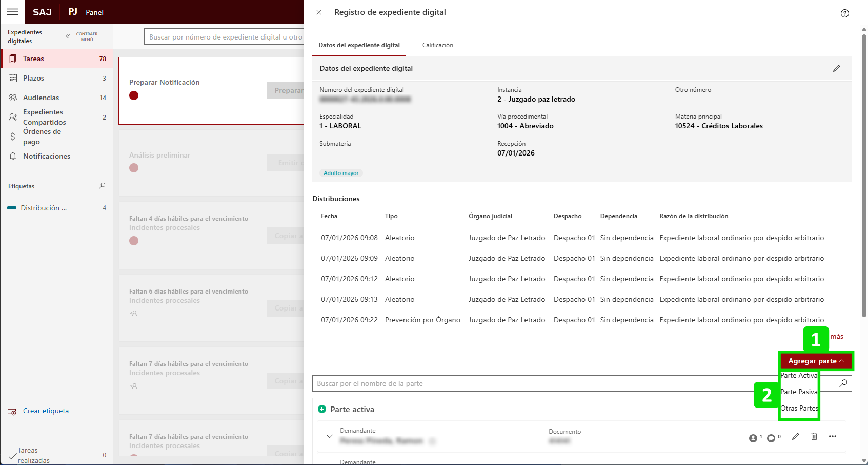Close the Registro de expediente digital panel
868x465 pixels.
[319, 12]
